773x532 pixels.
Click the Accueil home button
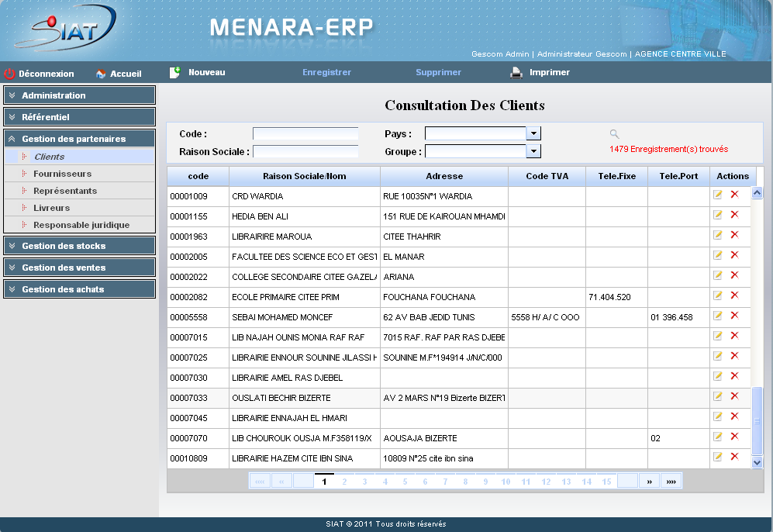click(x=119, y=74)
